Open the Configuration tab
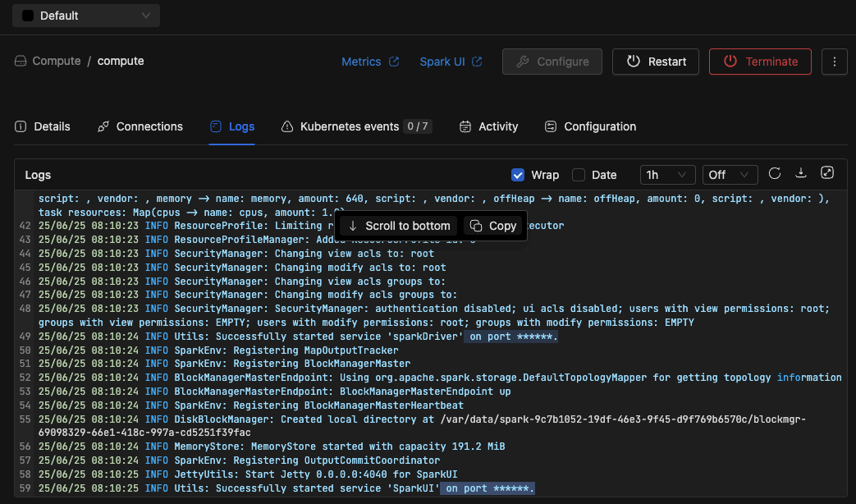Image resolution: width=856 pixels, height=504 pixels. pyautogui.click(x=590, y=126)
